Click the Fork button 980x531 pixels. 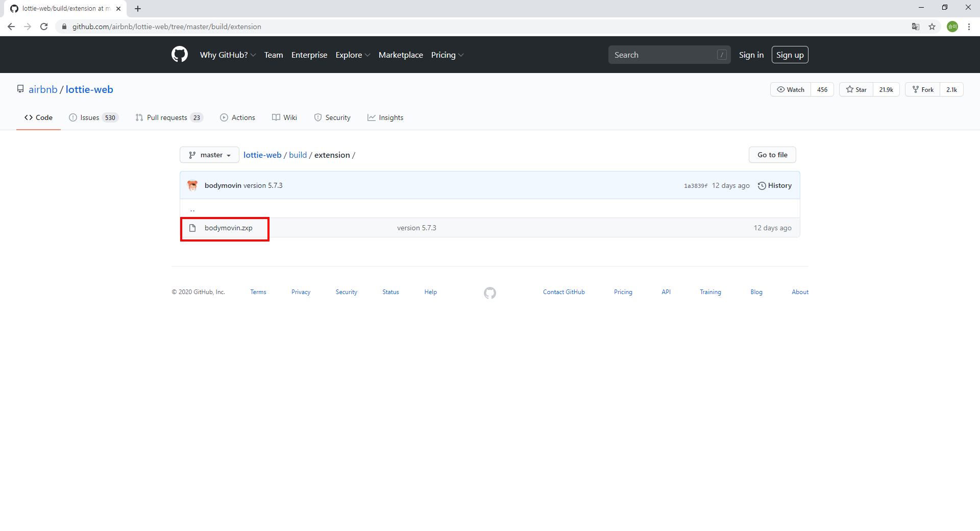[x=923, y=89]
